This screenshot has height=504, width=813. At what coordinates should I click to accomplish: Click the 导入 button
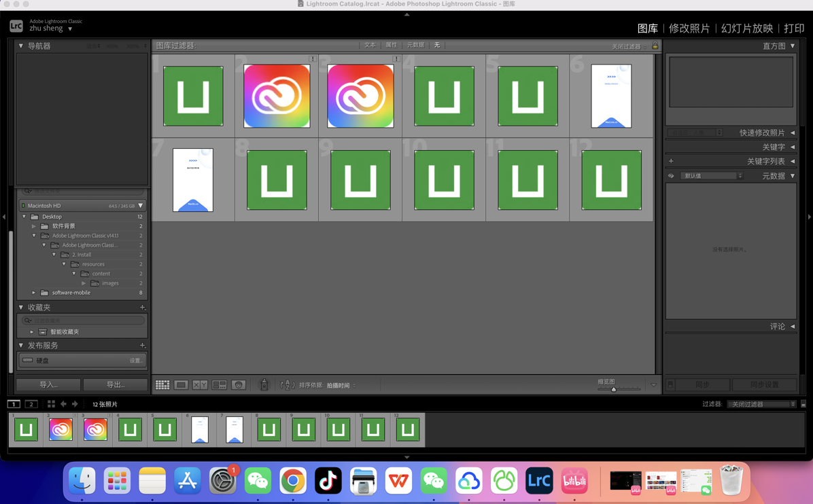(48, 384)
